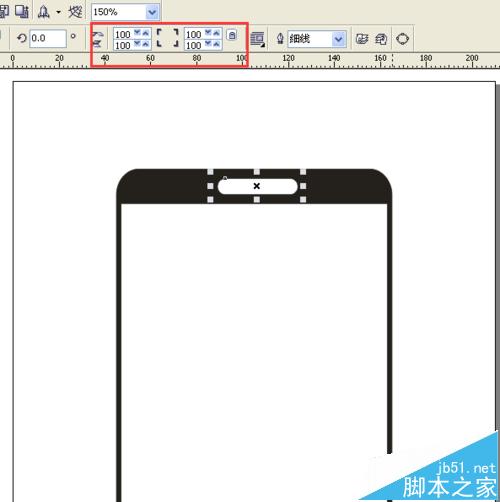Increase the top-right corner roundness value

[217, 33]
